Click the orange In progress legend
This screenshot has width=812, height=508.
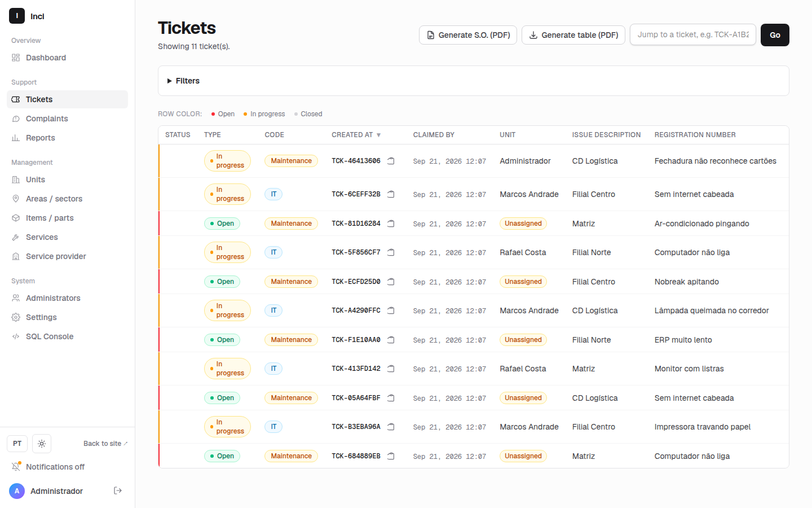click(264, 114)
